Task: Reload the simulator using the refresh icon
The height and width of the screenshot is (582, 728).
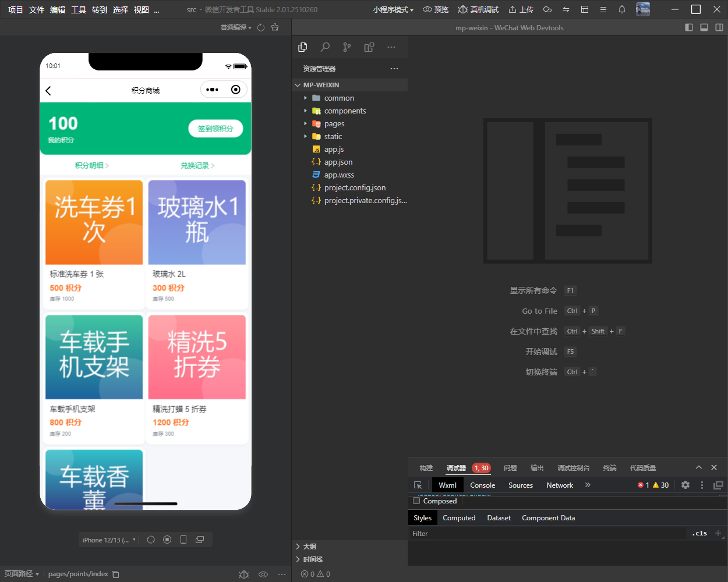Action: (151, 540)
